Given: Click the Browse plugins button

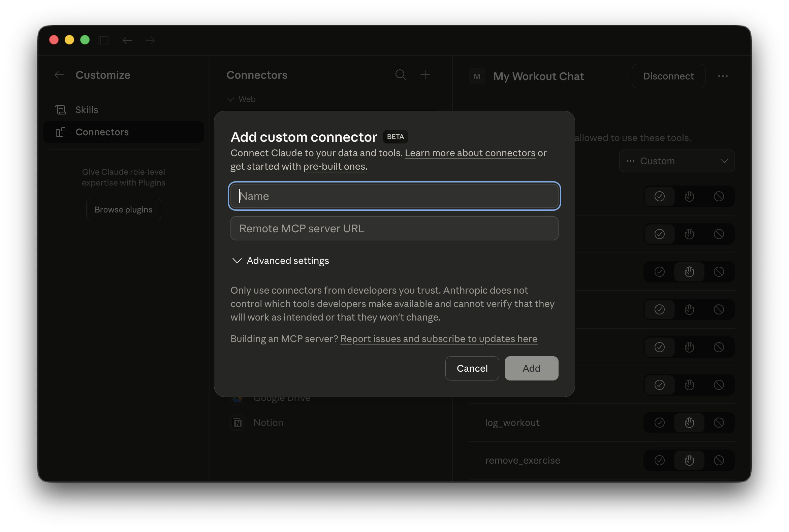Looking at the screenshot, I should [124, 209].
